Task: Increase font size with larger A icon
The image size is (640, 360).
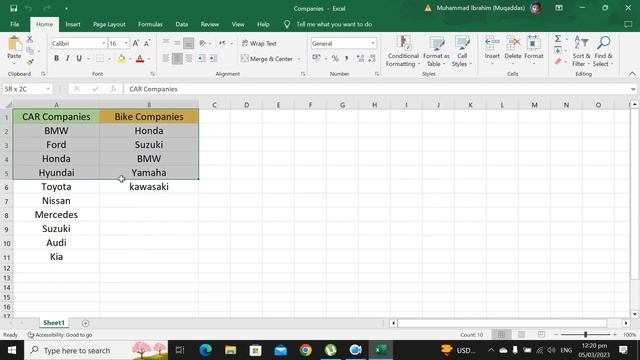Action: [136, 43]
